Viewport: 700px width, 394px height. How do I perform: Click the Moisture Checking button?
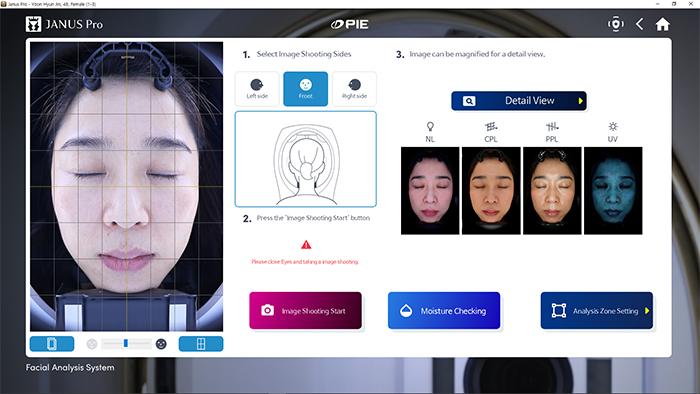point(444,311)
